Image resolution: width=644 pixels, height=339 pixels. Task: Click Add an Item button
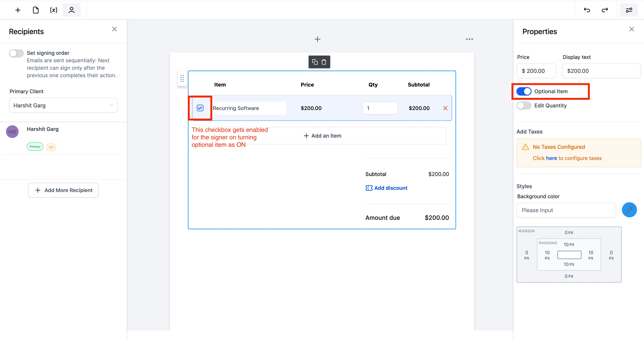(322, 136)
